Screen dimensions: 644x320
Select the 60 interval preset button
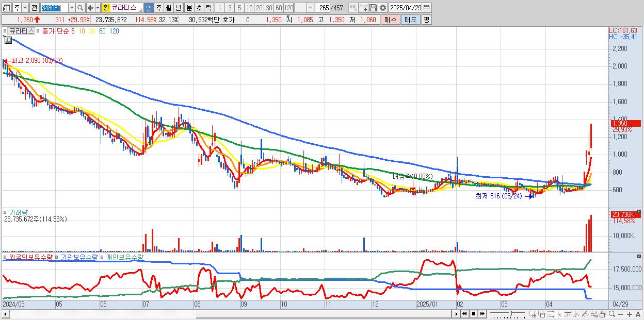279,8
